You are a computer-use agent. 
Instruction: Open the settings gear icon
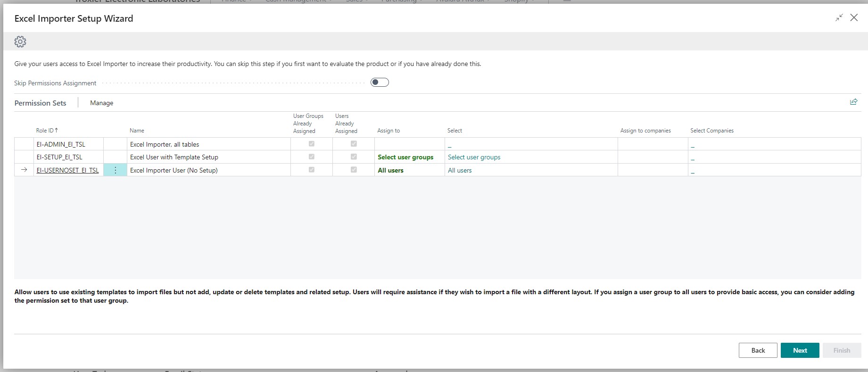point(20,41)
